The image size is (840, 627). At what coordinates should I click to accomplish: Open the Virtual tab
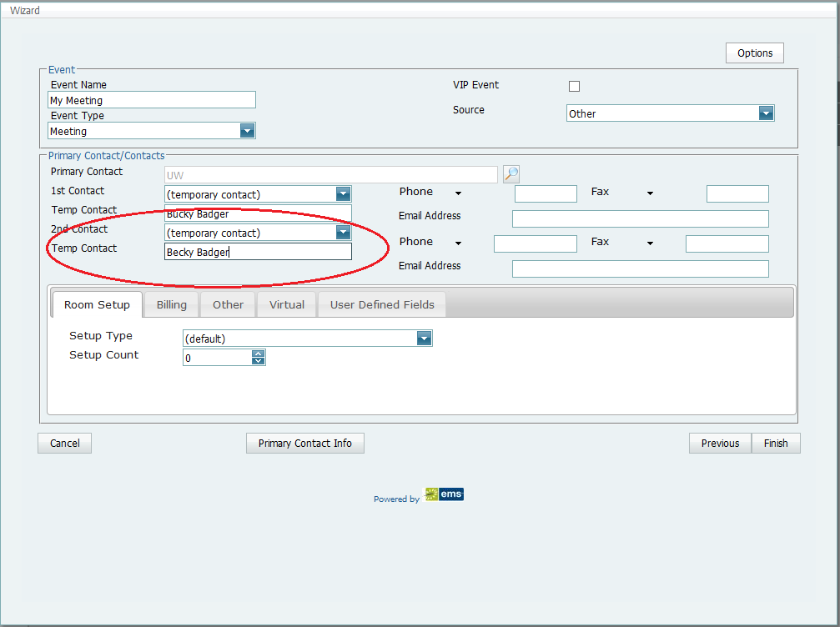tap(287, 304)
